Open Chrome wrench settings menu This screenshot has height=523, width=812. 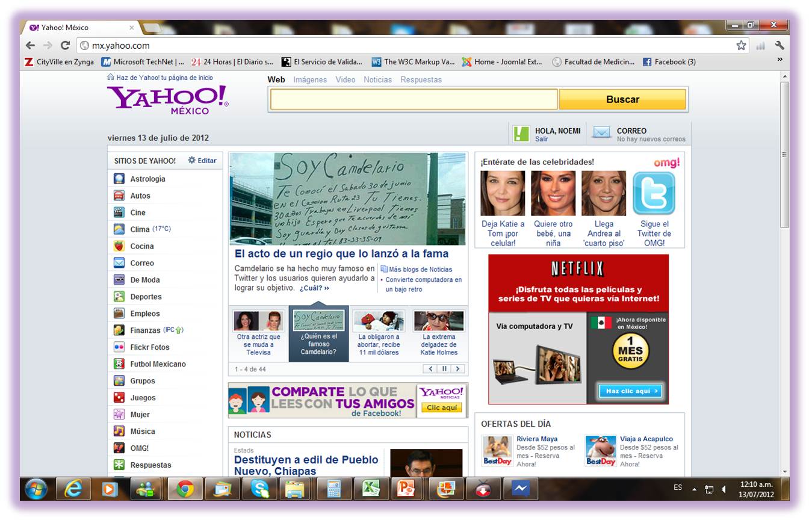click(x=779, y=45)
